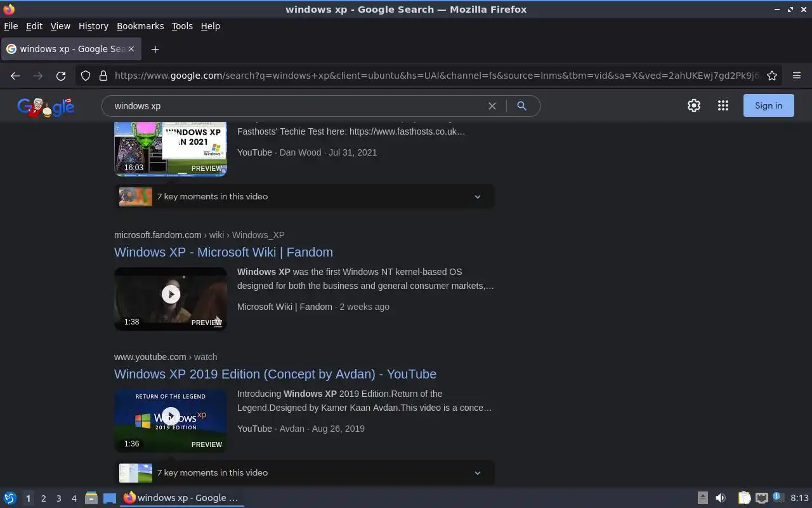Image resolution: width=812 pixels, height=508 pixels.
Task: Click the microsoft.fandom.com breadcrumb
Action: (199, 235)
